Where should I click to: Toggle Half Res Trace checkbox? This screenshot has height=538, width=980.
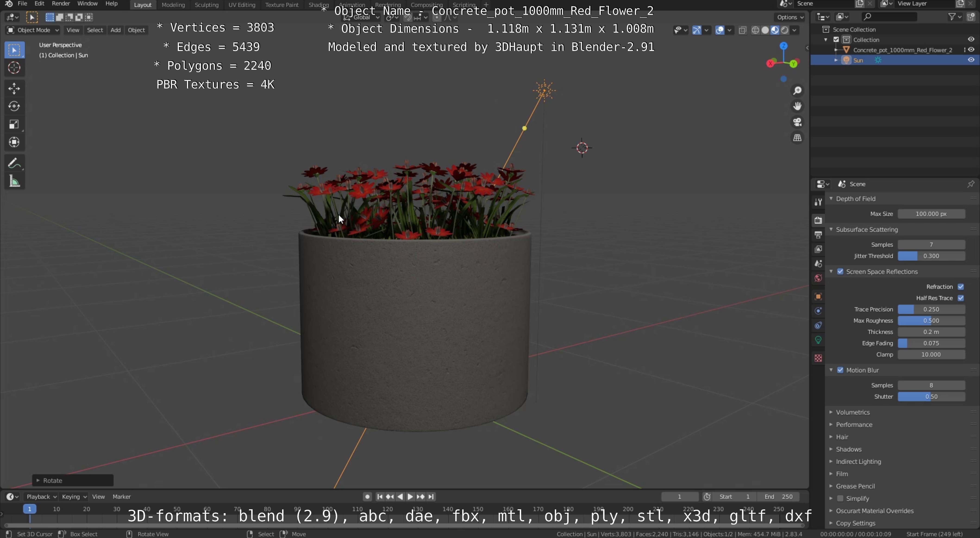click(961, 298)
